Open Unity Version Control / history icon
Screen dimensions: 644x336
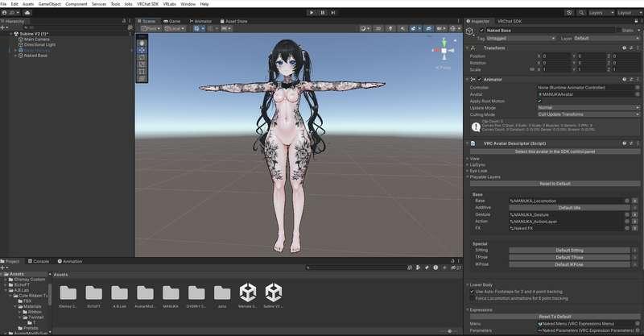click(569, 13)
